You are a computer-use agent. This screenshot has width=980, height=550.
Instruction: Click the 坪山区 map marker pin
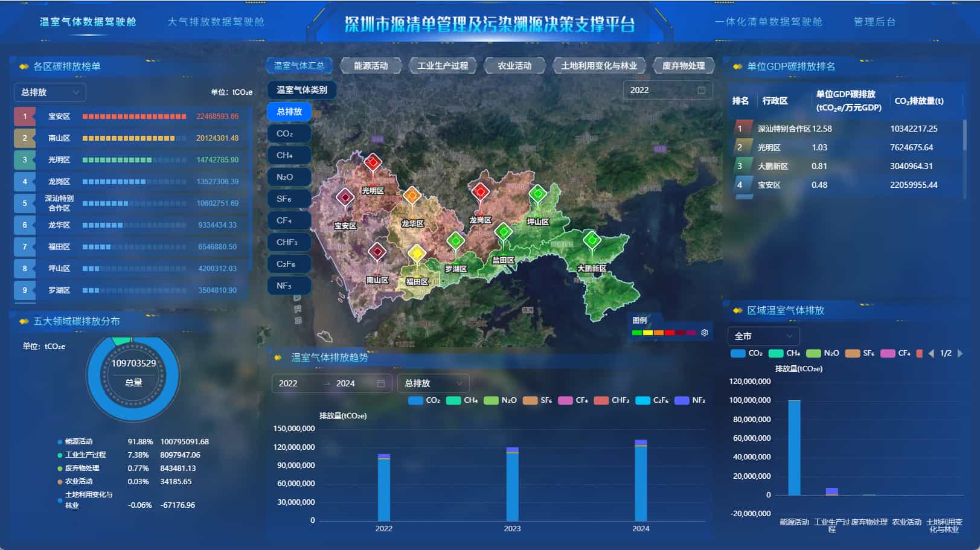[x=537, y=194]
